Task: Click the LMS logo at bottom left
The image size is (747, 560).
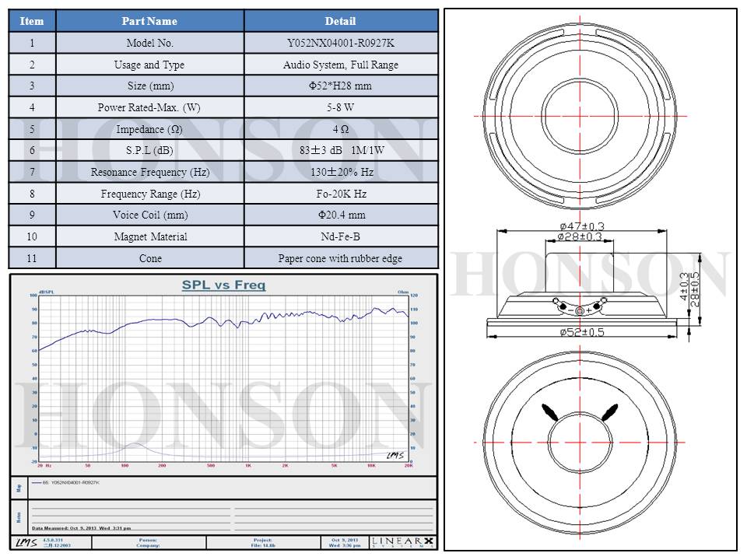Action: 26,541
